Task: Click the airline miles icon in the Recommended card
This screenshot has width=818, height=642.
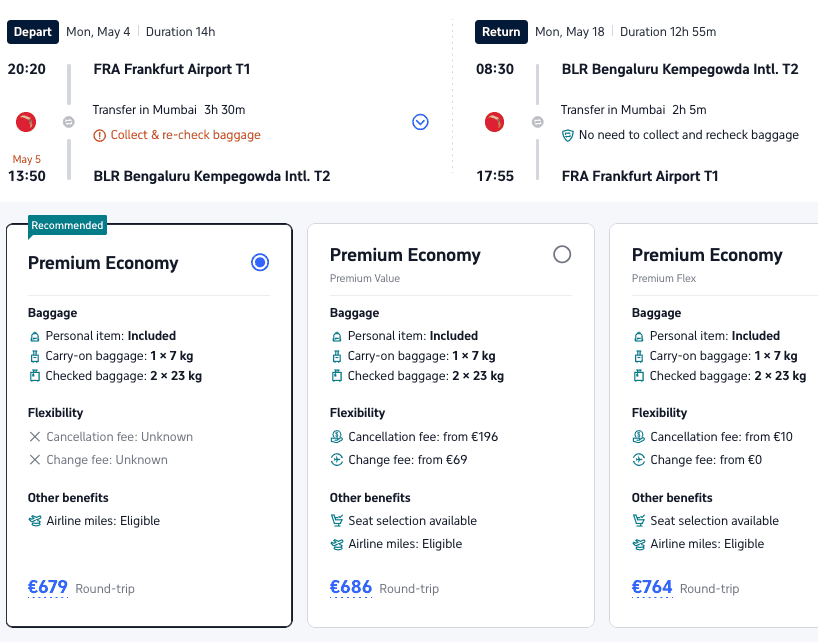Action: pos(35,521)
